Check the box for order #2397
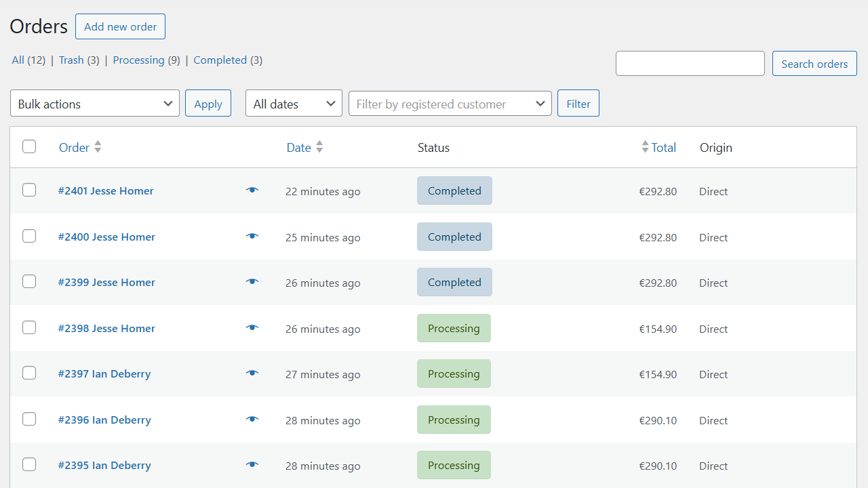The image size is (868, 488). click(29, 373)
